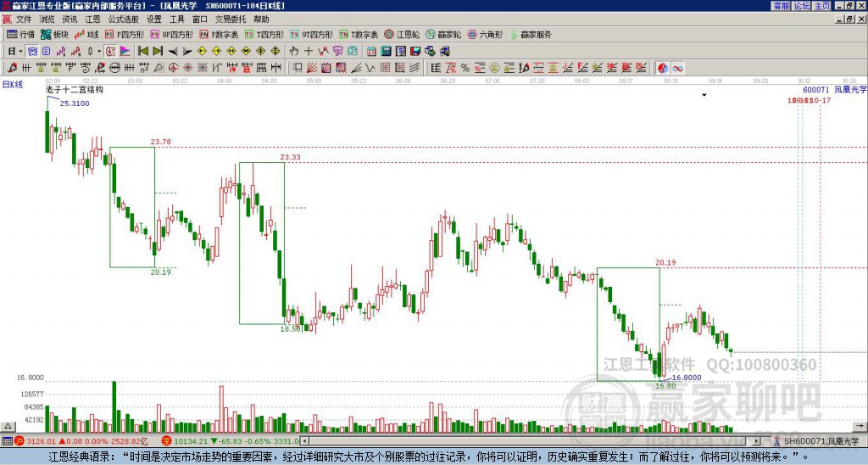Image resolution: width=868 pixels, height=465 pixels.
Task: Click the yellow diamond left-arrow icon
Action: (202, 52)
